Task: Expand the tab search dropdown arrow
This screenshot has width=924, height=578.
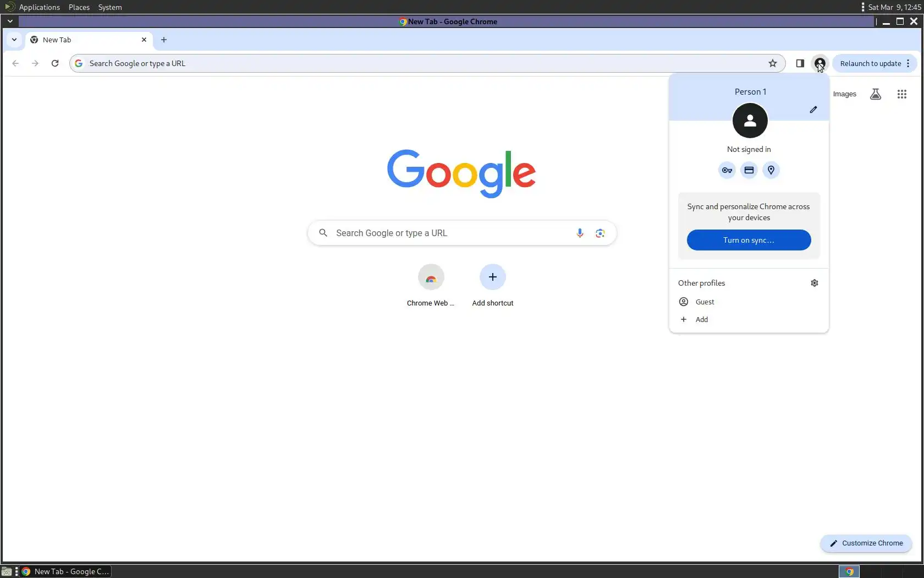Action: (x=14, y=40)
